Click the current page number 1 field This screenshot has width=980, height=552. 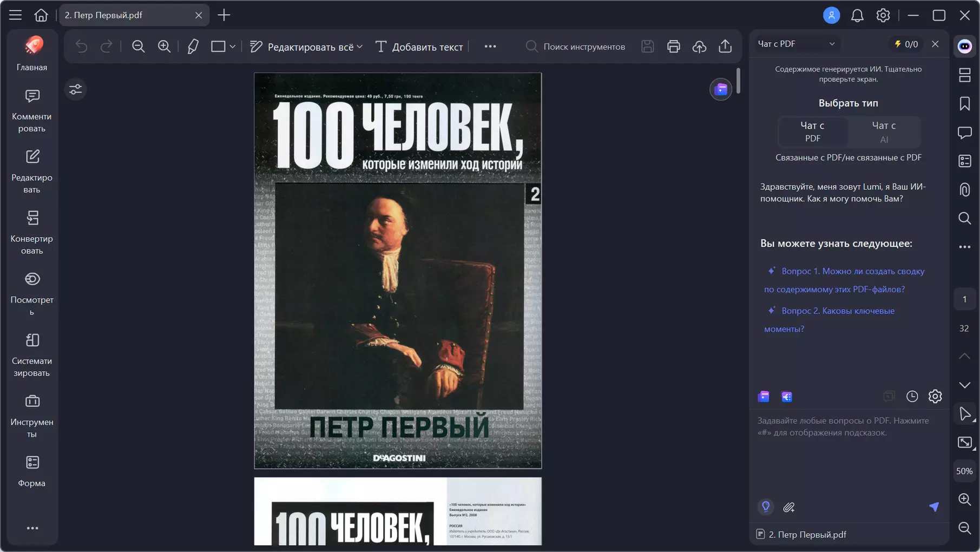[x=964, y=299]
